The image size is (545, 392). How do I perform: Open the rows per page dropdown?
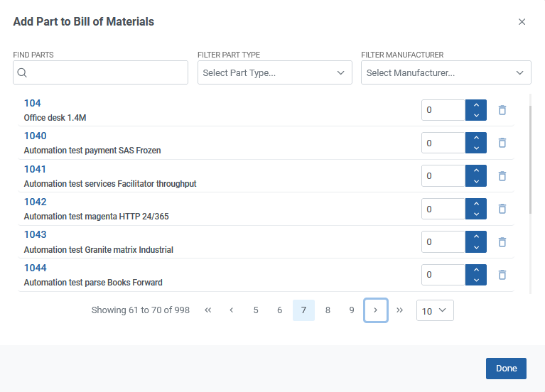[434, 310]
